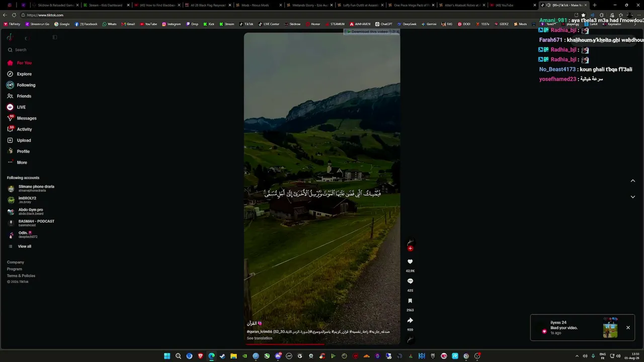Click the Download this video button

coord(367,32)
